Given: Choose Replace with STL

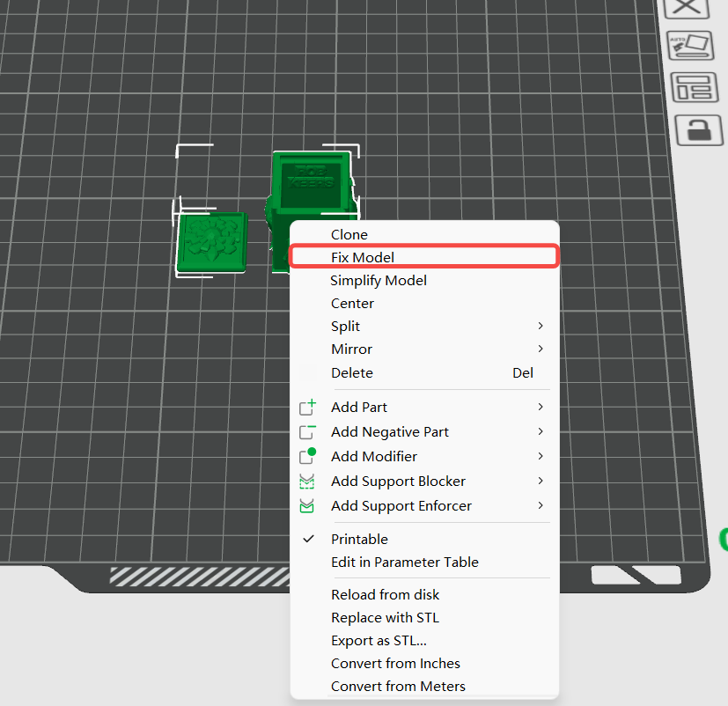Looking at the screenshot, I should point(424,617).
